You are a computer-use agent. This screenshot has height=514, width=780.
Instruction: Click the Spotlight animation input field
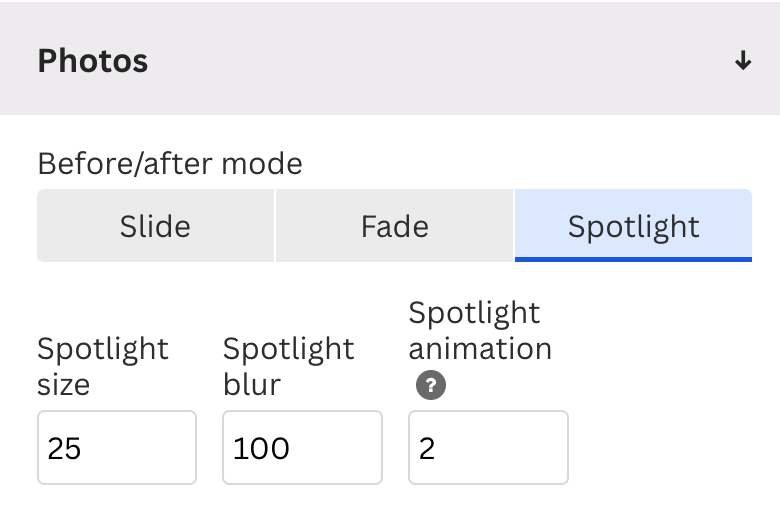pyautogui.click(x=488, y=447)
